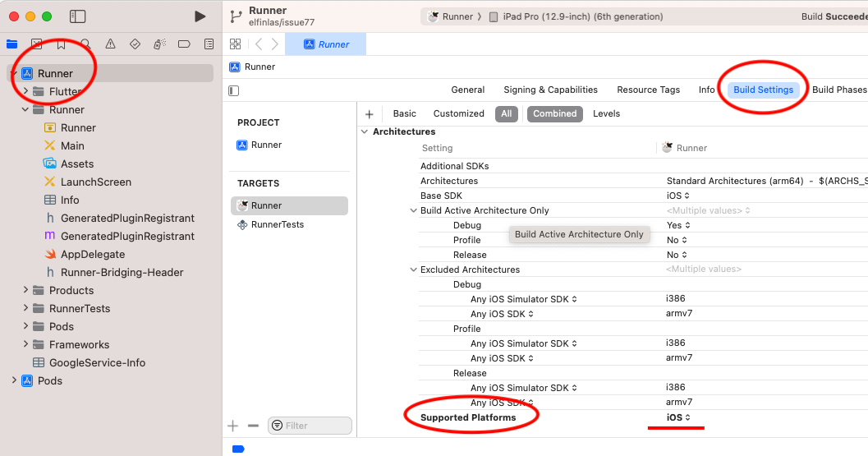Choose the iPad Pro run destination
The width and height of the screenshot is (868, 456).
pyautogui.click(x=576, y=16)
